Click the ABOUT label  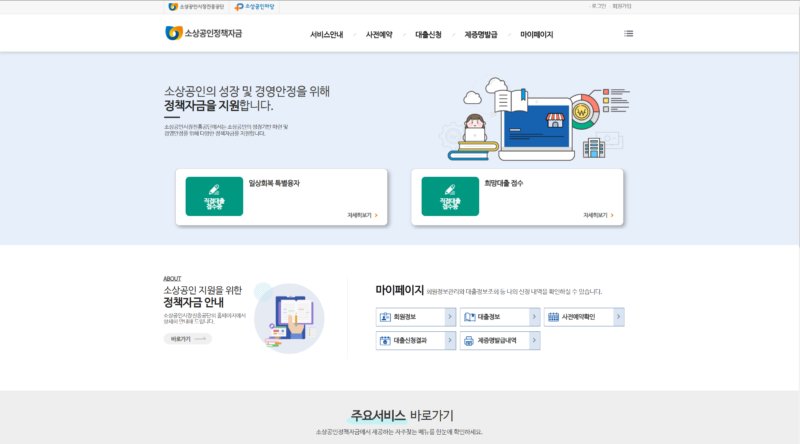(x=172, y=279)
